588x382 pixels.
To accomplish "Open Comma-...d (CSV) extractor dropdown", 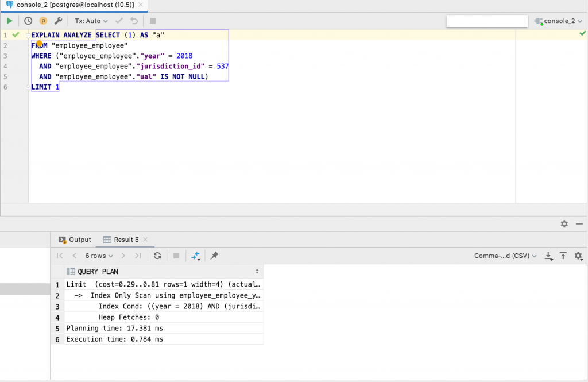I will pos(505,256).
